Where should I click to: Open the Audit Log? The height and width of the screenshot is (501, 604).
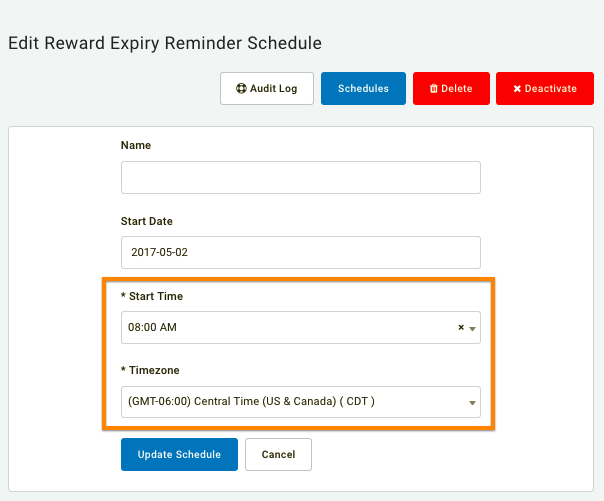(267, 89)
